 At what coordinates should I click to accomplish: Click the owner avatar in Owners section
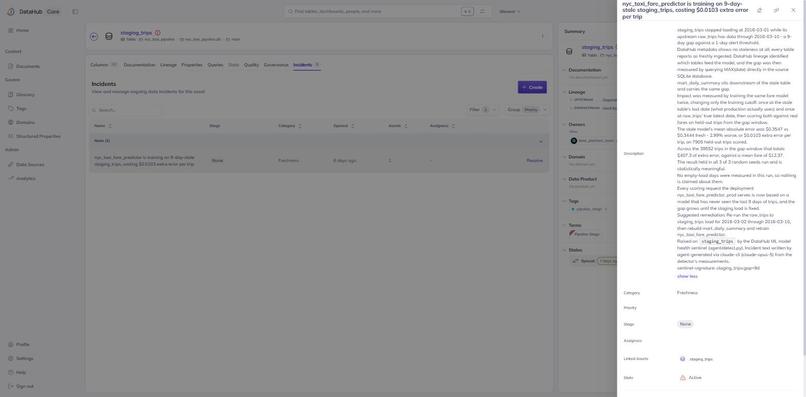574,140
